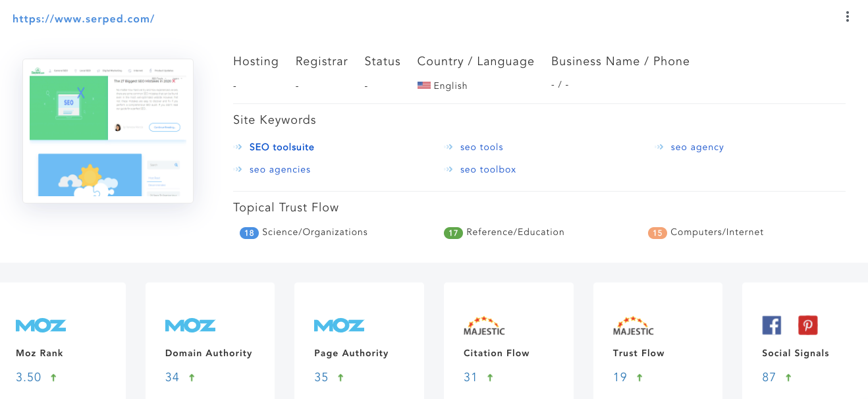The height and width of the screenshot is (399, 868).
Task: Click the arrow icon before SEO toolsuite
Action: 239,147
